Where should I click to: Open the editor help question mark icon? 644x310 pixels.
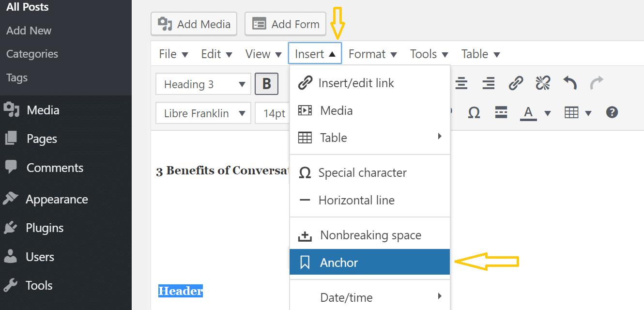tap(612, 113)
